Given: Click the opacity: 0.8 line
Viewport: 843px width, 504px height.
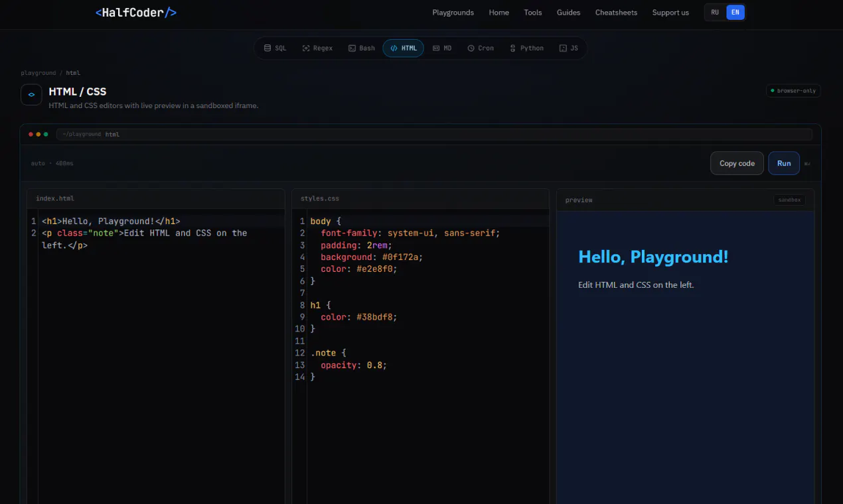Looking at the screenshot, I should pyautogui.click(x=354, y=365).
